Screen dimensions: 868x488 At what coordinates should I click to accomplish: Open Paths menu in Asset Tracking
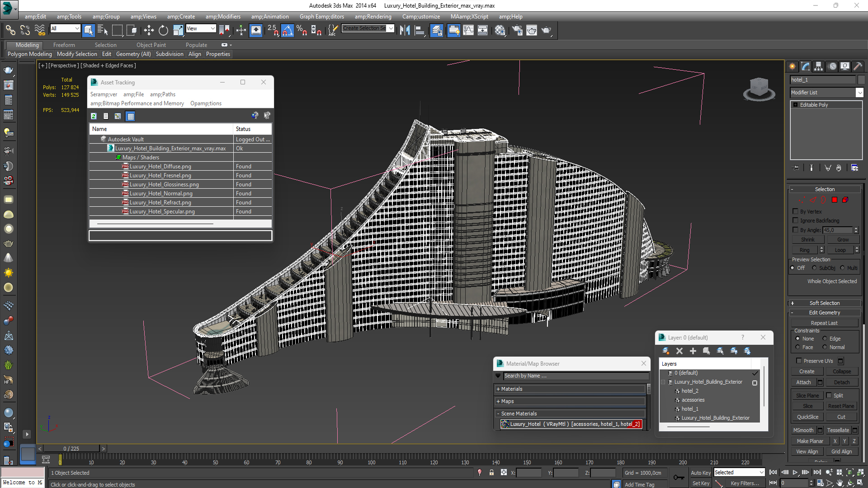point(163,94)
